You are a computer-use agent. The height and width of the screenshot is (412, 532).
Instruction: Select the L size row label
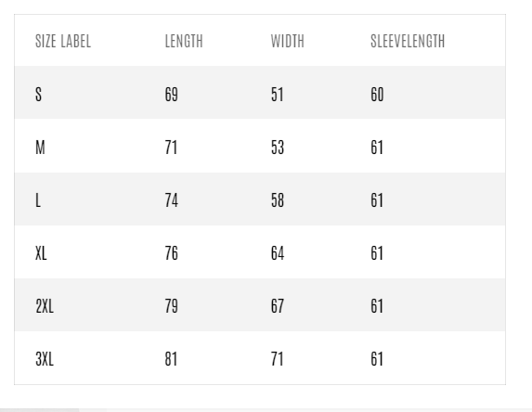pos(38,200)
